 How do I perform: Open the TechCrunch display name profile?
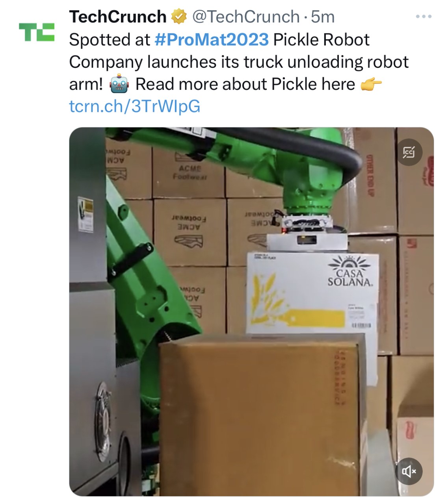tap(118, 17)
